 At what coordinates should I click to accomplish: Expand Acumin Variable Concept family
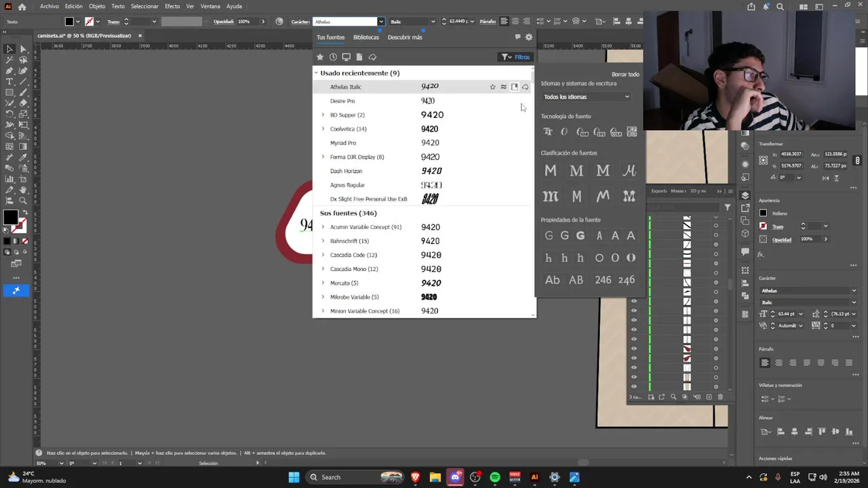pyautogui.click(x=323, y=227)
